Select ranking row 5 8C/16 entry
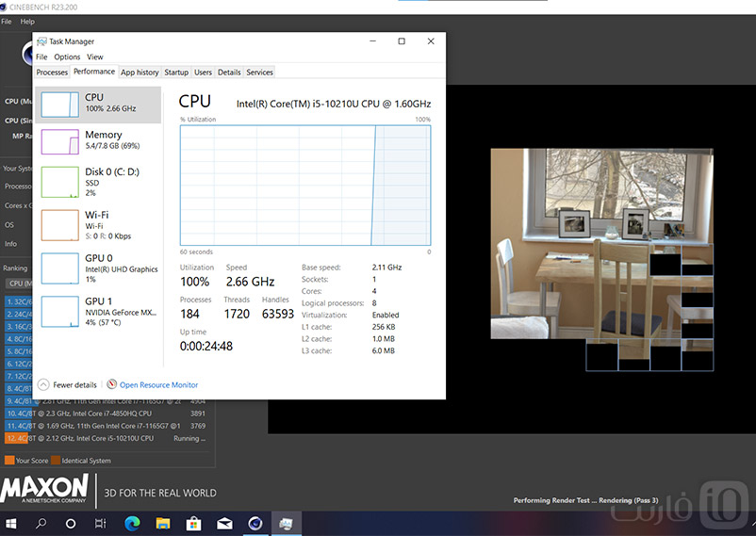756x536 pixels. point(18,351)
